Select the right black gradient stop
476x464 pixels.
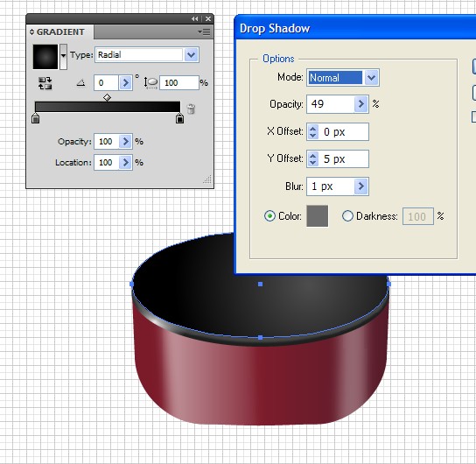(x=179, y=118)
